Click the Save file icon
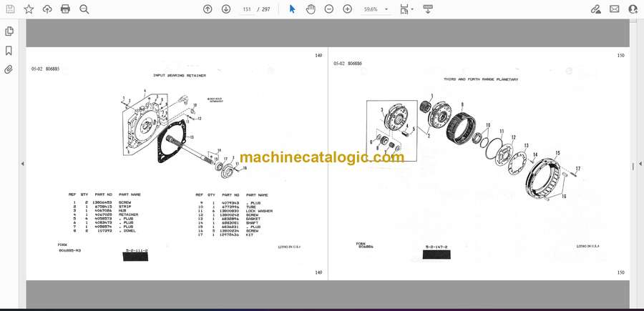The width and height of the screenshot is (644, 311). (x=10, y=9)
